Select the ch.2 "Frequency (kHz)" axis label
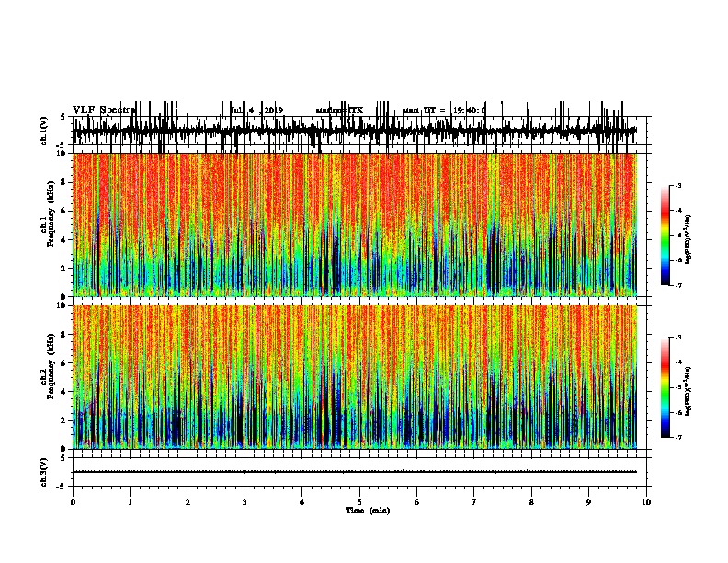 51,366
